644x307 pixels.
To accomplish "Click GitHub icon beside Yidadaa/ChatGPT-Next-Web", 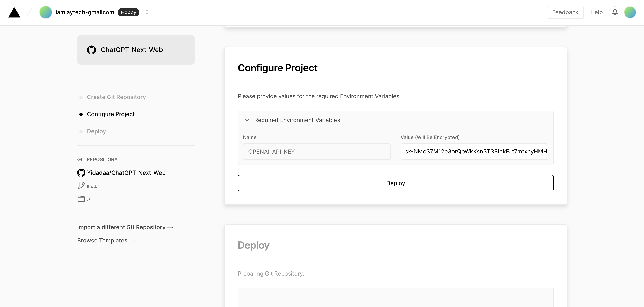I will pyautogui.click(x=81, y=173).
